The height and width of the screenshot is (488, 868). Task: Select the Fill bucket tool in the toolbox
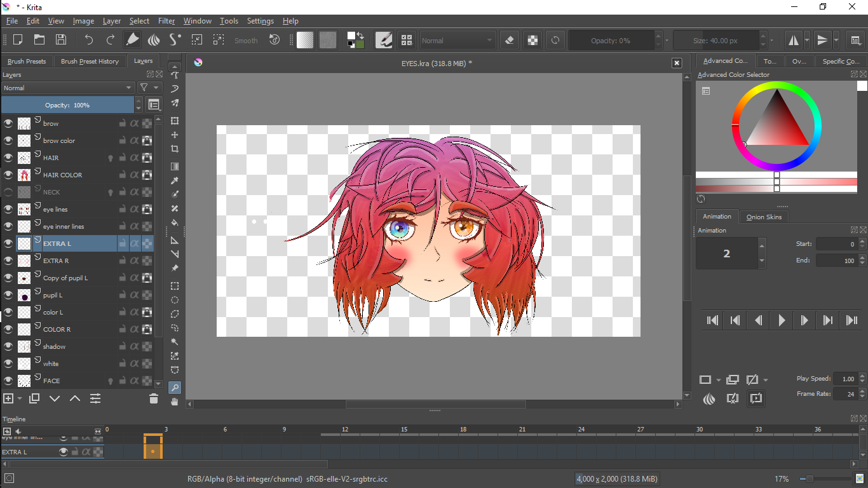click(x=175, y=222)
